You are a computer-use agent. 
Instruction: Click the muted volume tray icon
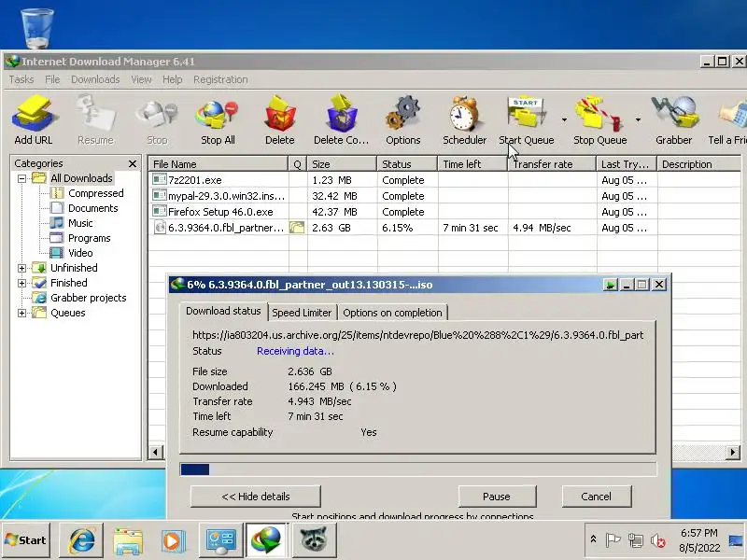pos(658,540)
